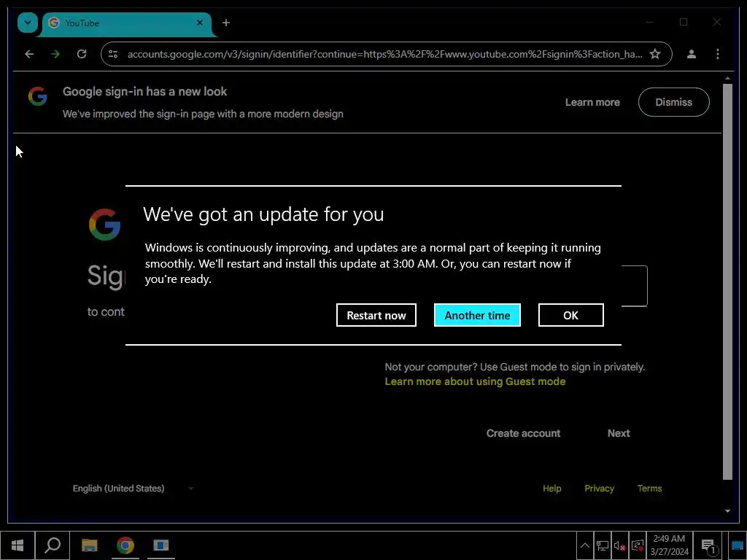Open the clock showing 2:49 AM

[x=670, y=545]
